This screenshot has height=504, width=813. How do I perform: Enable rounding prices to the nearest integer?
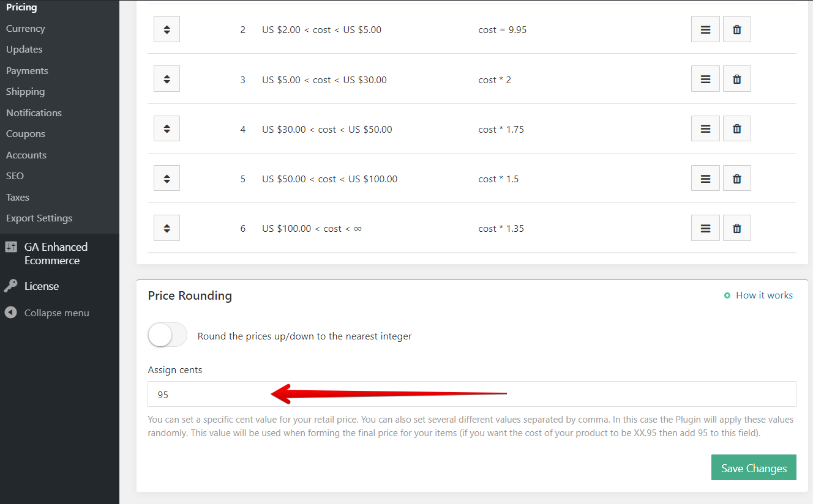167,335
